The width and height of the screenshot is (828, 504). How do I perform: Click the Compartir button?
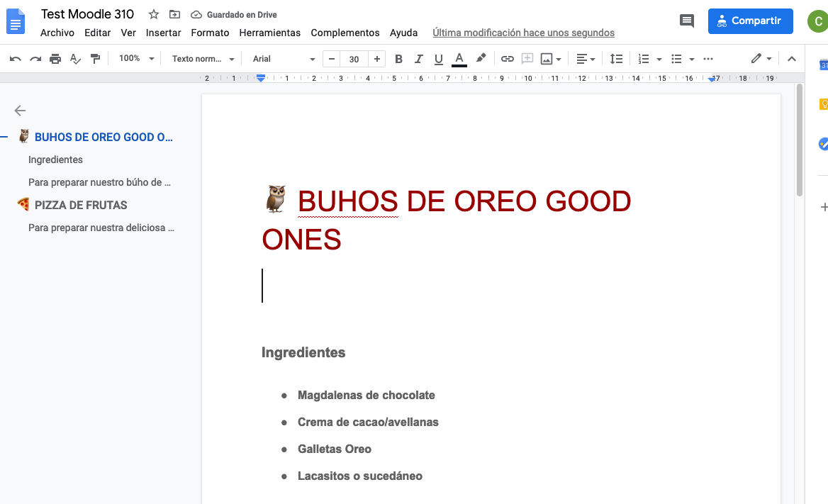tap(750, 21)
